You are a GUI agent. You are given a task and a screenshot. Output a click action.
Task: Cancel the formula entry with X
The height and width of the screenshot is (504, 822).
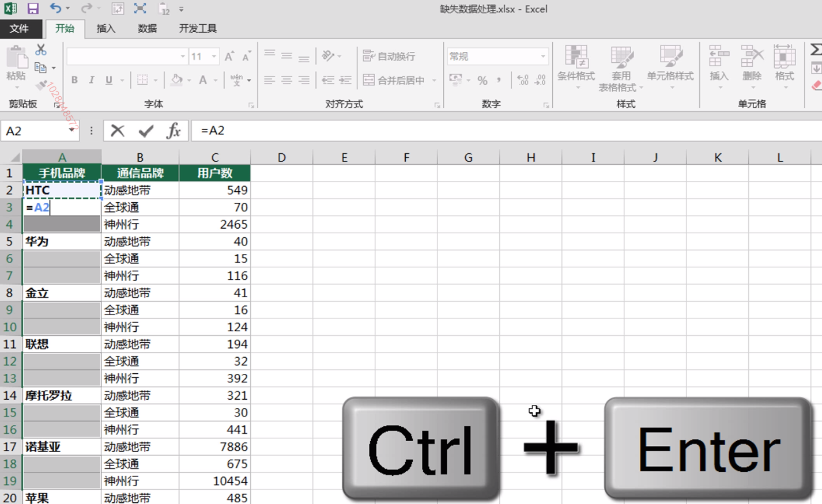[x=118, y=131]
